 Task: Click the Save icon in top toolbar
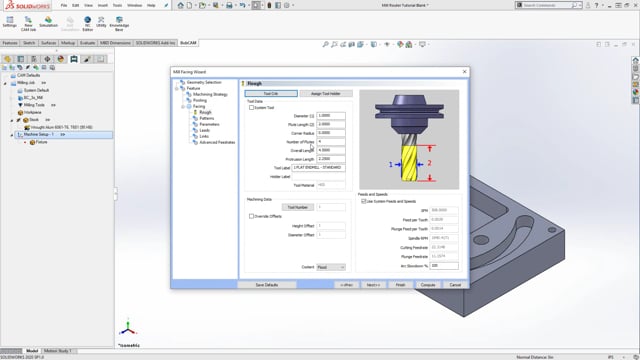point(229,5)
